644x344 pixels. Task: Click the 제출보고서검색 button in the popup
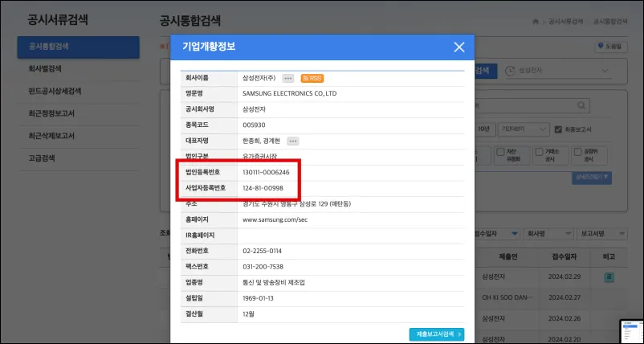pyautogui.click(x=437, y=334)
